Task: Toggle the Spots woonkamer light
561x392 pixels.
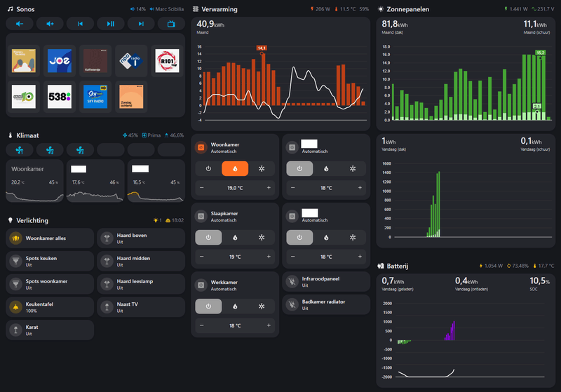Action: point(50,284)
